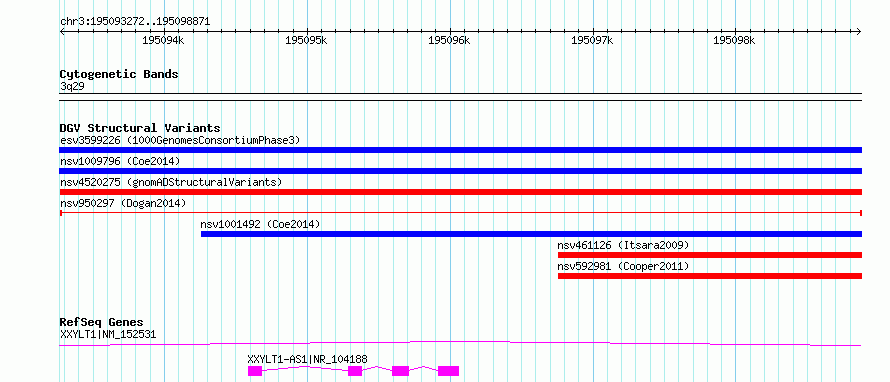Click the DGV Structural Variants track title
The image size is (890, 382).
coord(140,128)
